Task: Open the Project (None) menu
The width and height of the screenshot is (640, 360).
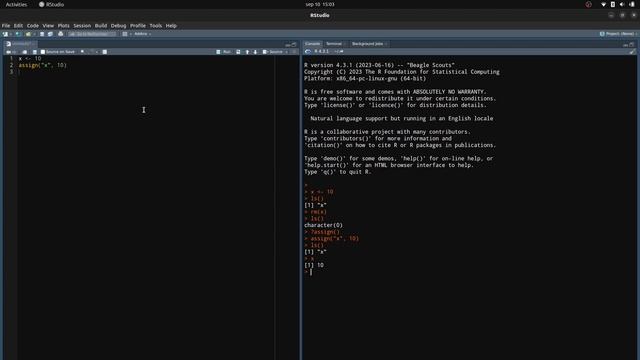Action: [618, 34]
